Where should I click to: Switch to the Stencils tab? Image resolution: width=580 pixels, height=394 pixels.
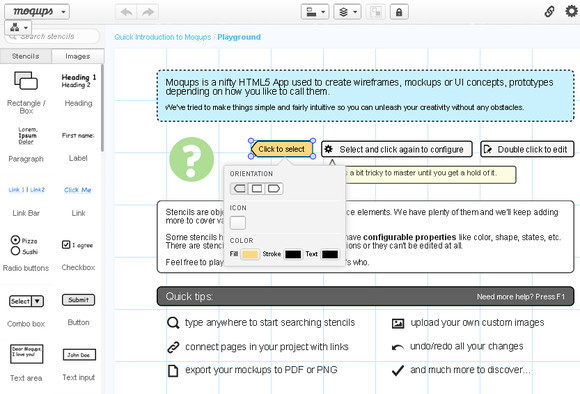click(x=26, y=56)
